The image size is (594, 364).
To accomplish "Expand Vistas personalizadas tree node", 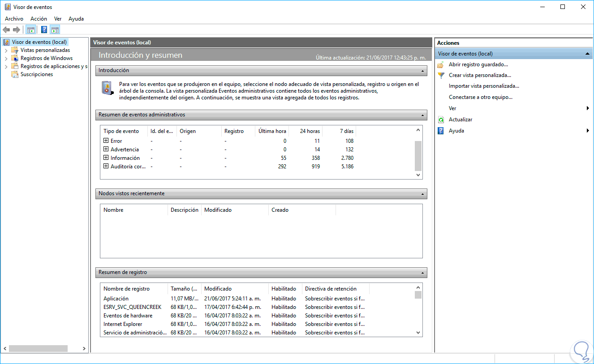I will click(x=6, y=51).
